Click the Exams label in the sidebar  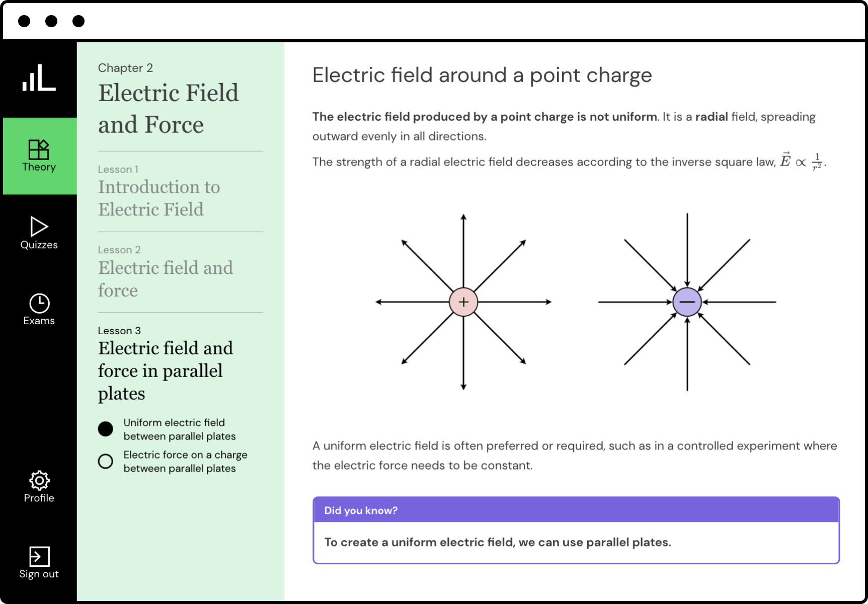(x=39, y=321)
